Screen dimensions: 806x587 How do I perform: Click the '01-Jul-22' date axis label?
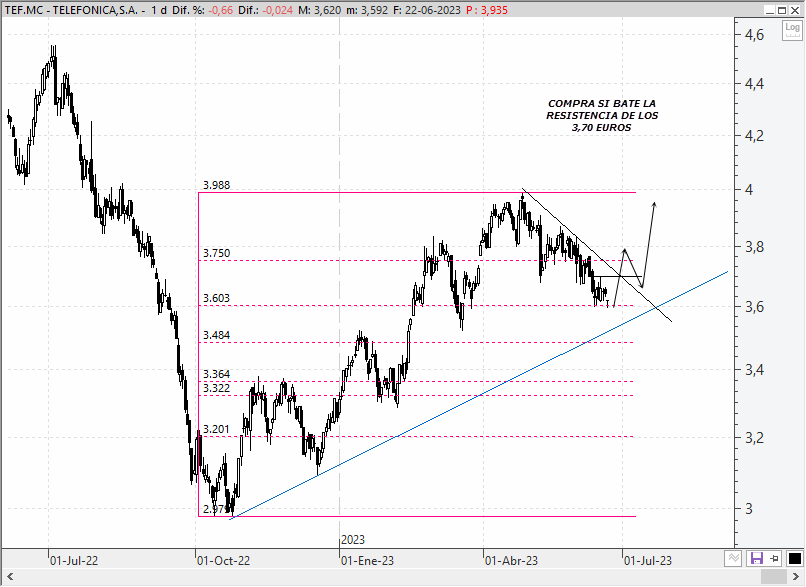pyautogui.click(x=74, y=560)
